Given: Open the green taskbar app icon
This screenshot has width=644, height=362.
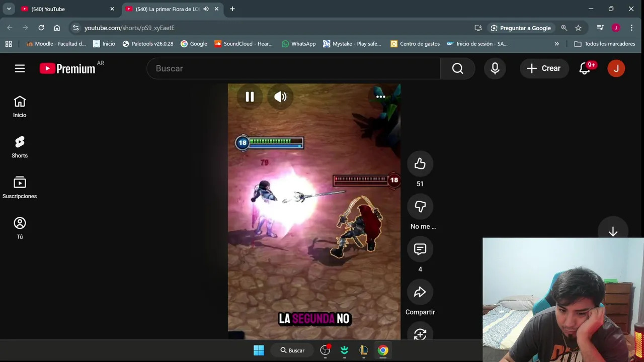Looking at the screenshot, I should (345, 350).
